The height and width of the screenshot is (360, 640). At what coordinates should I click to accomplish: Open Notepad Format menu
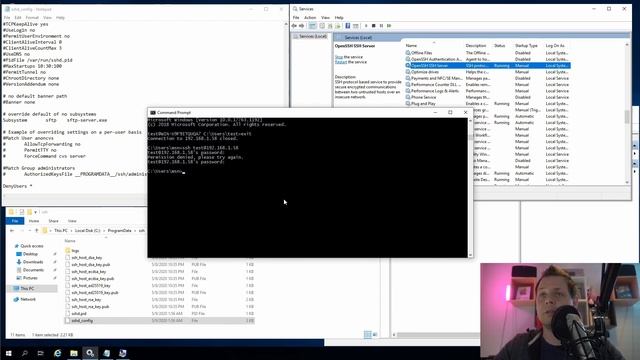tap(32, 18)
